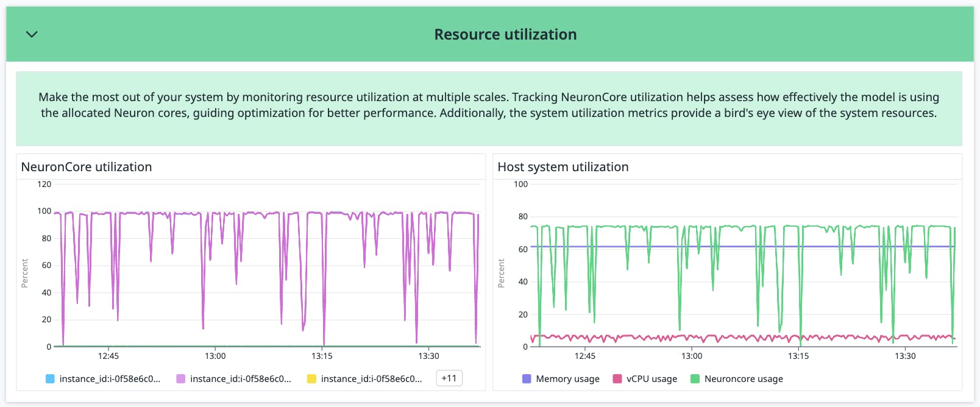Collapse the Resource utilization section chevron
The image size is (980, 407).
32,35
